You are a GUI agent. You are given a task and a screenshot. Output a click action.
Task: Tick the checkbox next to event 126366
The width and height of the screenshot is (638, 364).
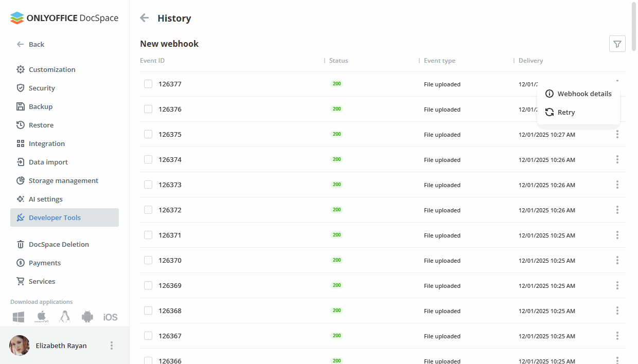pos(148,360)
